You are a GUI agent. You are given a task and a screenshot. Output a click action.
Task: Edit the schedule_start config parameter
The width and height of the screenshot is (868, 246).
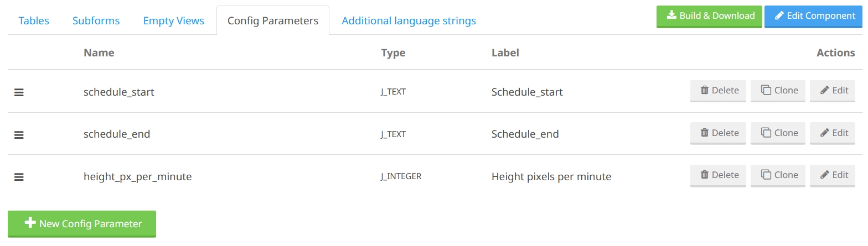coord(833,91)
